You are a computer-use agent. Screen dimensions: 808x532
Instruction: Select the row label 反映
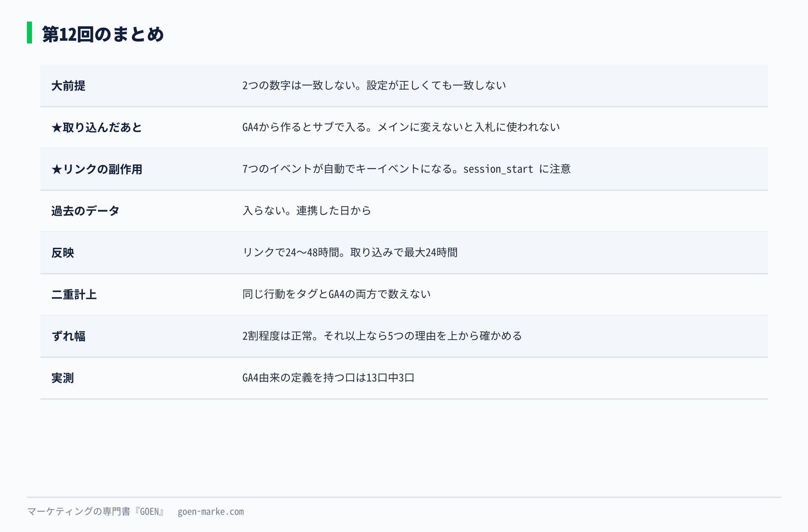click(x=63, y=253)
